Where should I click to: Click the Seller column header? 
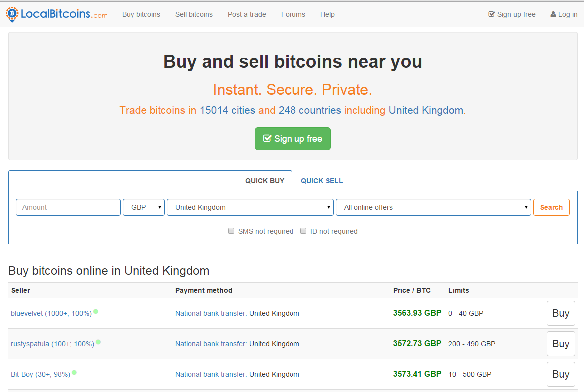tap(21, 290)
